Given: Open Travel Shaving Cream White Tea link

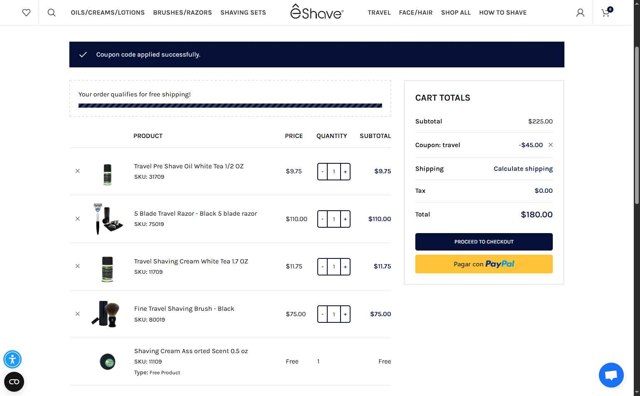Looking at the screenshot, I should click(191, 261).
